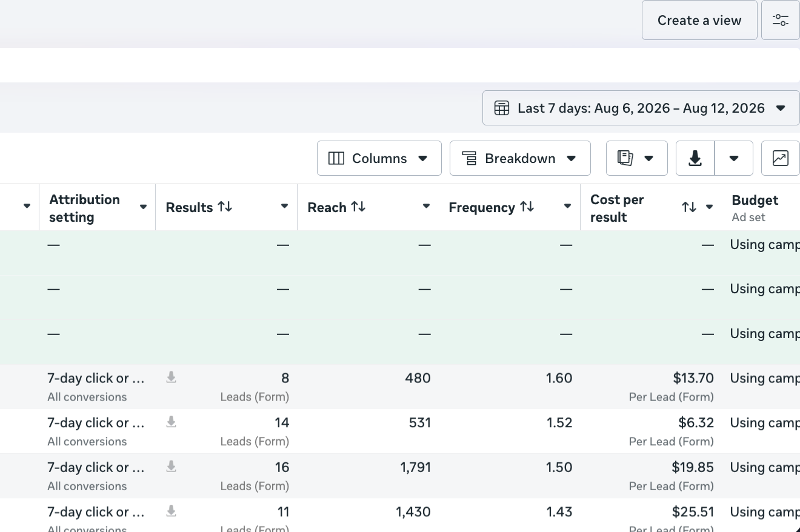800x532 pixels.
Task: Click the cost per result $13.70
Action: (693, 378)
